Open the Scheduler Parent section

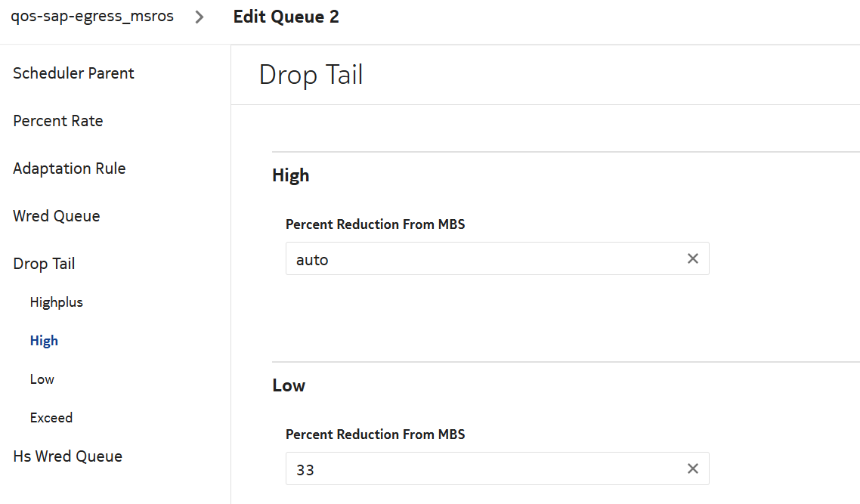[73, 73]
